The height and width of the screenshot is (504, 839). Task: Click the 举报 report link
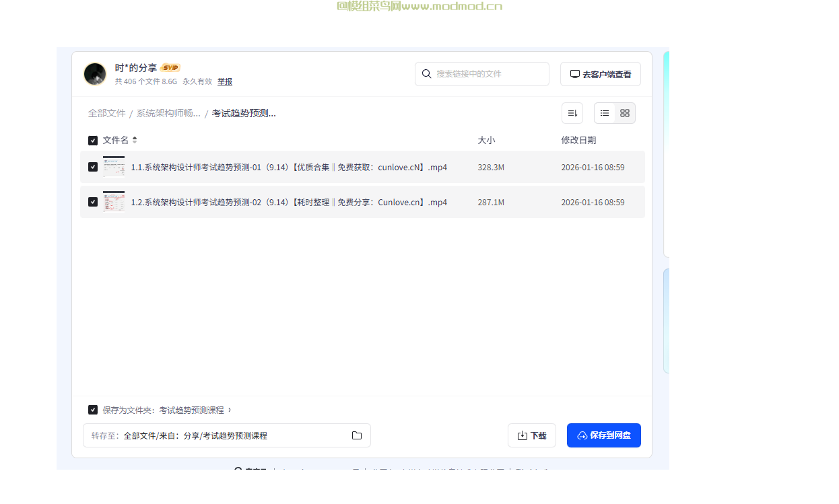pyautogui.click(x=224, y=81)
